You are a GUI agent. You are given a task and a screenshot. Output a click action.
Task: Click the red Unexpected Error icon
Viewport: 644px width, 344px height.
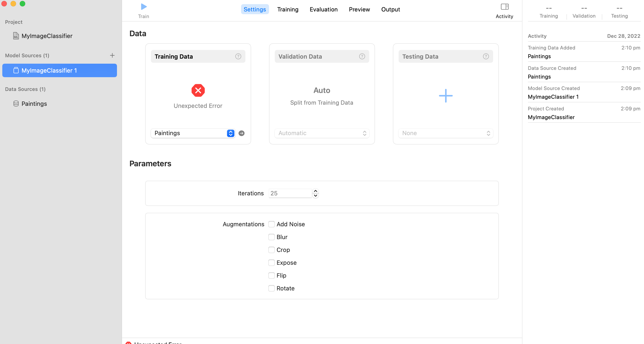[198, 90]
